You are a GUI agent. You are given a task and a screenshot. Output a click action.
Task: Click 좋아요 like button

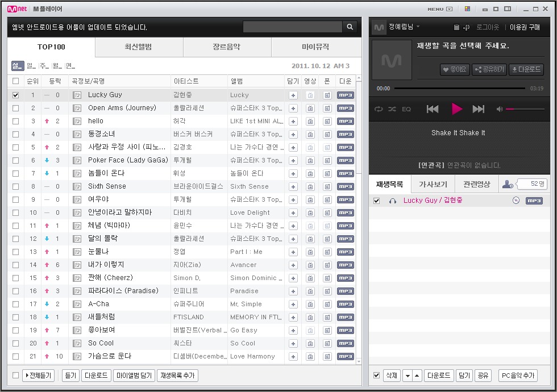click(455, 69)
